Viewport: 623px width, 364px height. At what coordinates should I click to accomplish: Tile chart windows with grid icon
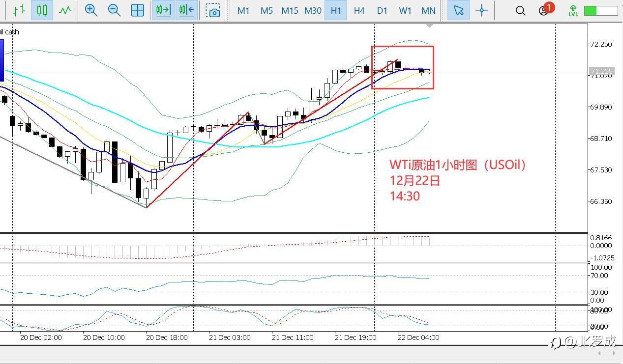138,10
